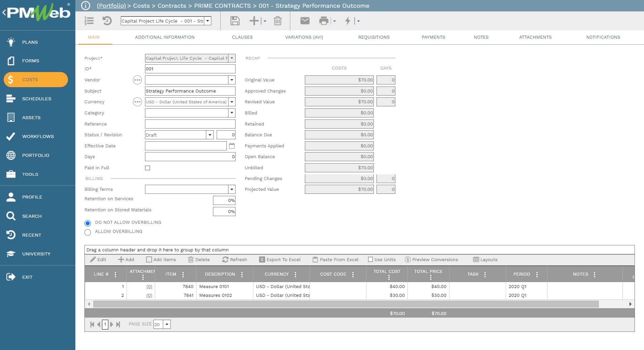The image size is (644, 350).
Task: Click Edit in the grid toolbar
Action: pyautogui.click(x=98, y=259)
